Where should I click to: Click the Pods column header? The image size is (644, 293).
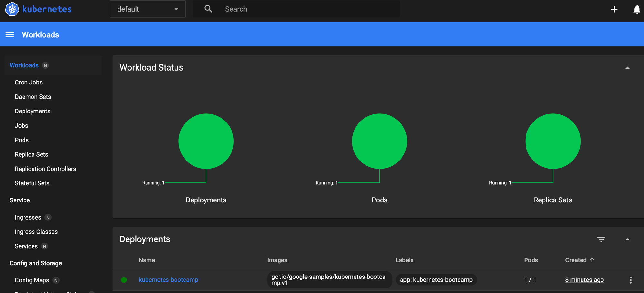[x=531, y=260]
